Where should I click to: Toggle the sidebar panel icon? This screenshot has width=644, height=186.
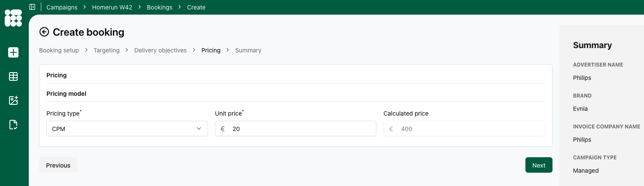(32, 7)
